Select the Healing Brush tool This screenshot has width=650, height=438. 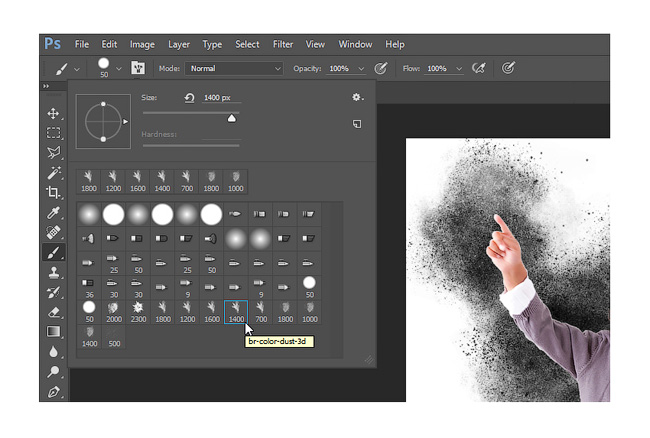(x=53, y=232)
